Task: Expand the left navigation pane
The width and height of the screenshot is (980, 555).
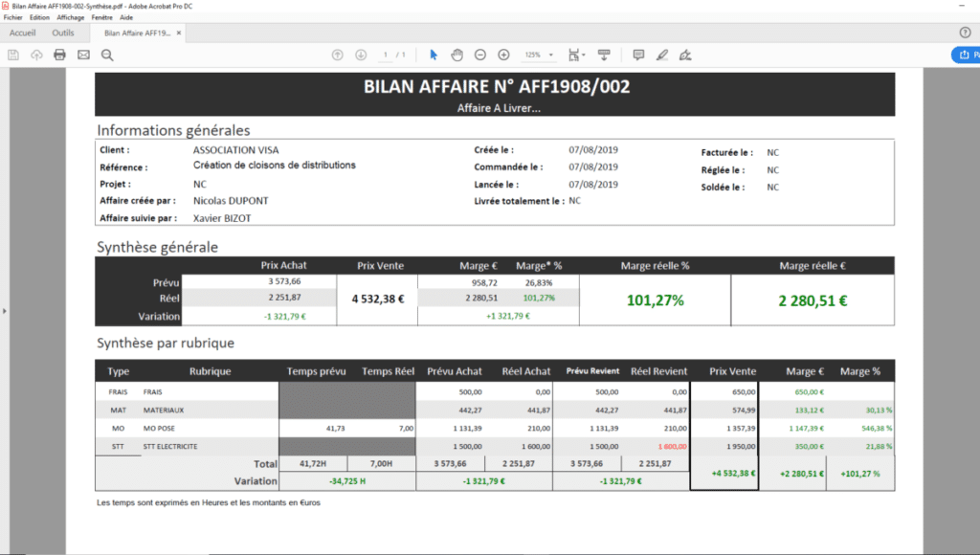Action: pyautogui.click(x=5, y=311)
